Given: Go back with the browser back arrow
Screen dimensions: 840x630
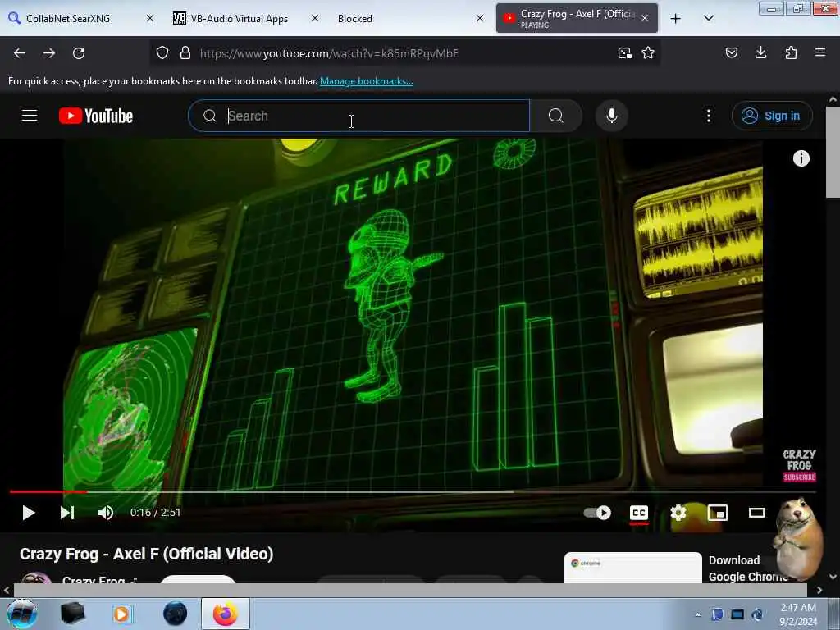Looking at the screenshot, I should pos(20,53).
